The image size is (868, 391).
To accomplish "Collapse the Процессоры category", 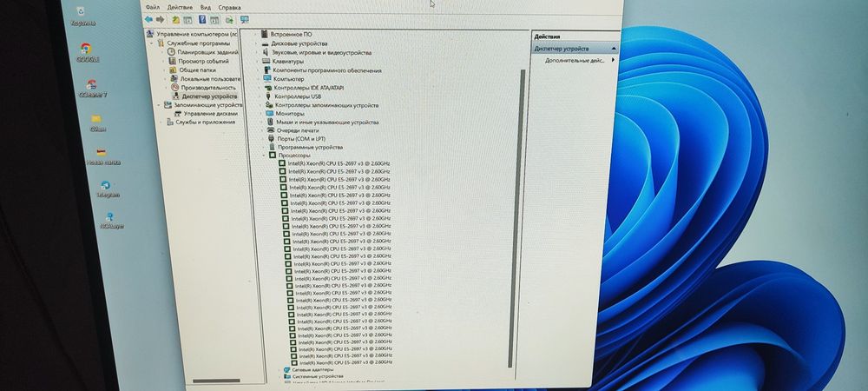I will [x=264, y=156].
